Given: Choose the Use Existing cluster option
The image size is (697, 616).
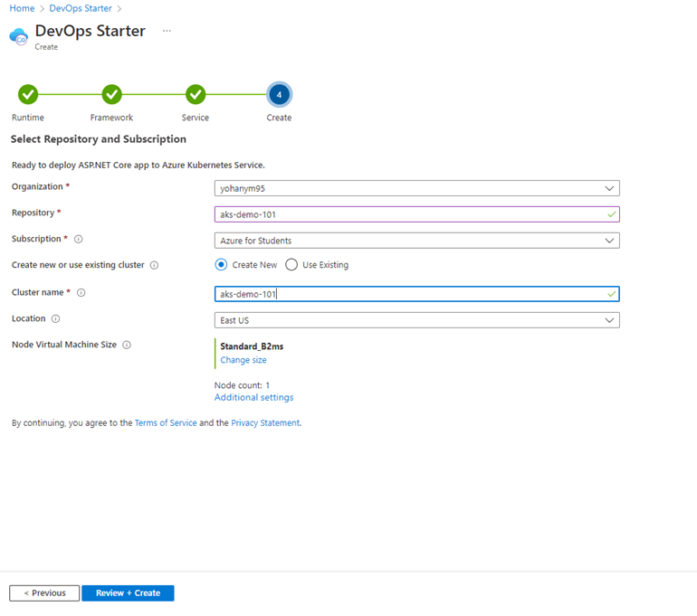Looking at the screenshot, I should pos(291,265).
